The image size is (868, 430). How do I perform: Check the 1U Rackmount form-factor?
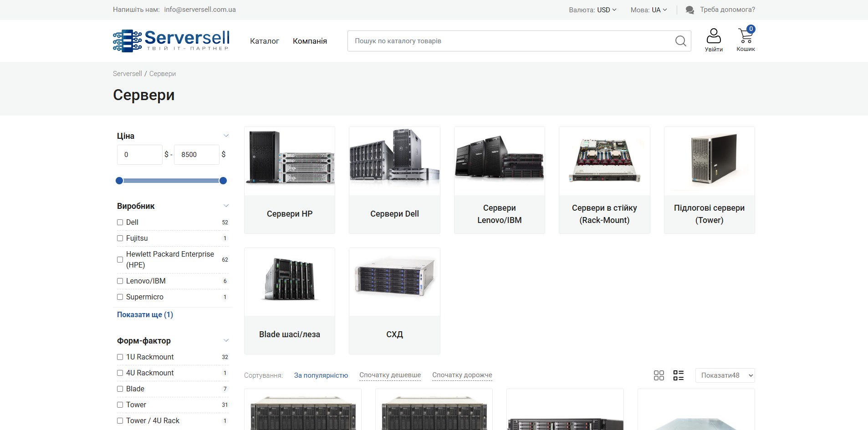tap(120, 357)
